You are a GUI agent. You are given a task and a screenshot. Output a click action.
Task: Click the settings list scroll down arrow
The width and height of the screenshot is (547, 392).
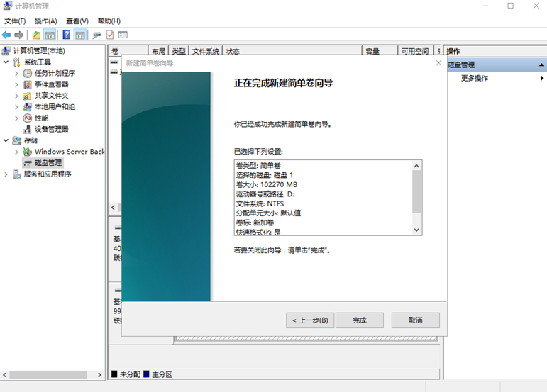click(x=416, y=230)
